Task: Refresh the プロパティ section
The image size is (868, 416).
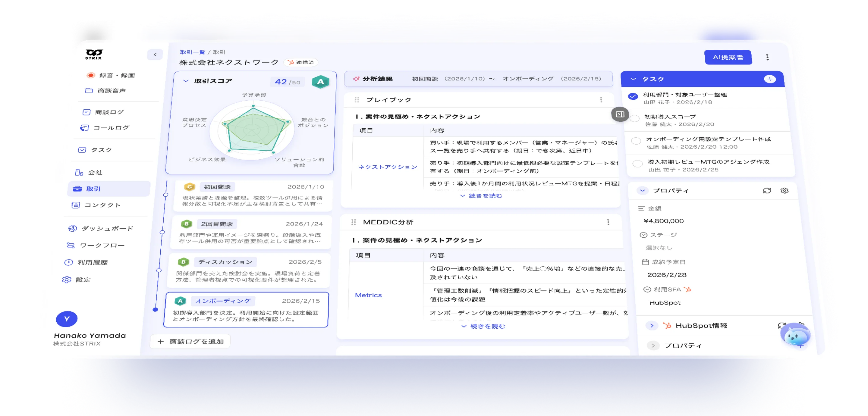Action: pos(767,191)
